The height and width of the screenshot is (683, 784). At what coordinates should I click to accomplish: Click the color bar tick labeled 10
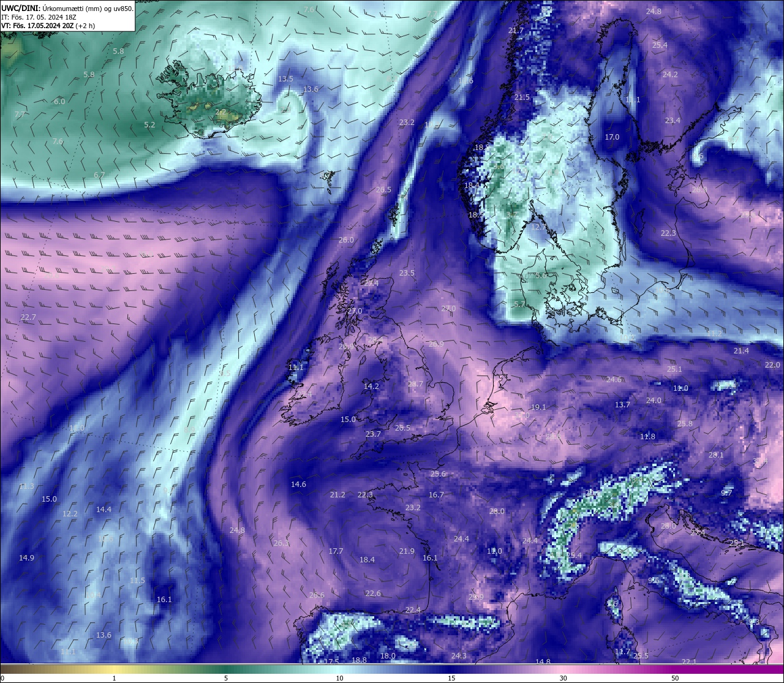click(339, 678)
